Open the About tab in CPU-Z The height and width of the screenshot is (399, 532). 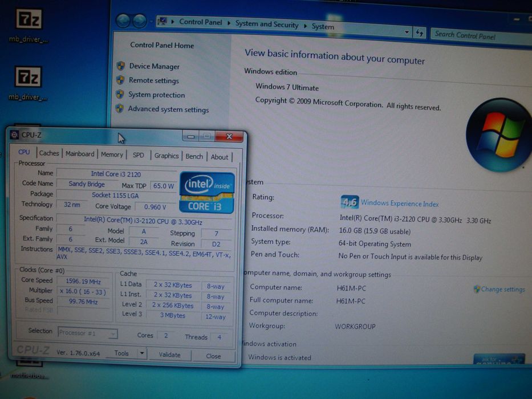(220, 157)
